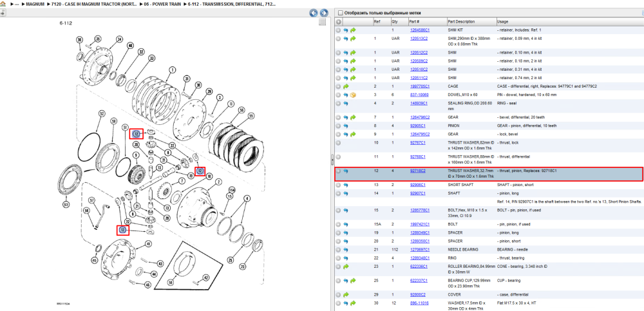Click the small square icon above the diagram corner

point(323,22)
